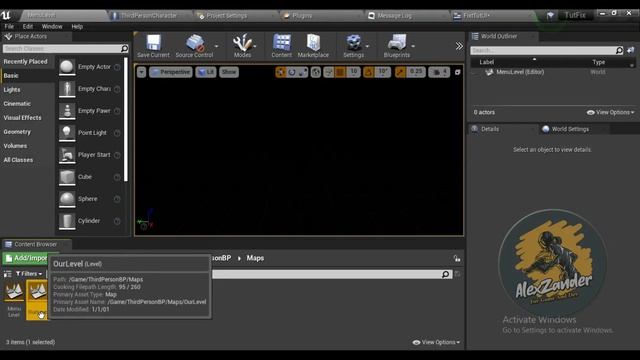Select the Geometry category
Screen dimensions: 640x360
point(17,132)
